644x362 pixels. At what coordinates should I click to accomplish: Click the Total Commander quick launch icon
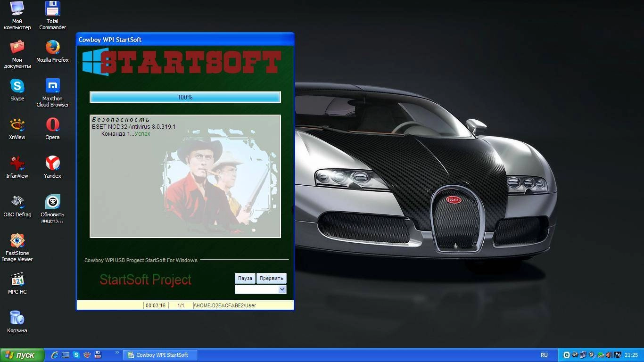[98, 355]
